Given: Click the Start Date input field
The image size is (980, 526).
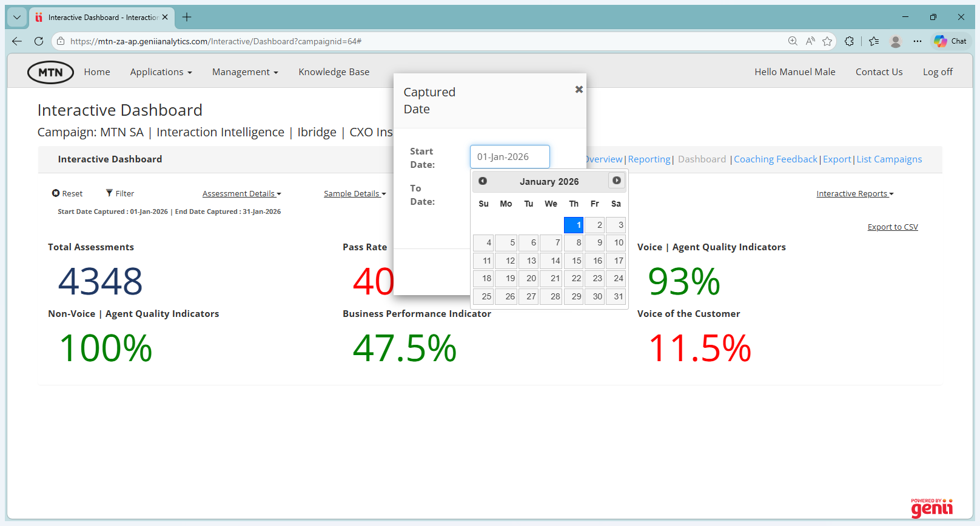Looking at the screenshot, I should click(509, 157).
